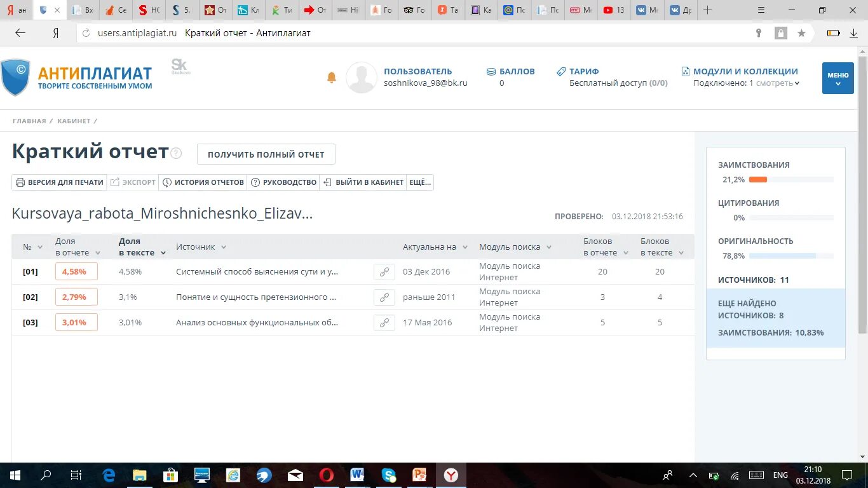The width and height of the screenshot is (868, 488).
Task: Click the Antiplagiat shield logo
Action: click(15, 78)
